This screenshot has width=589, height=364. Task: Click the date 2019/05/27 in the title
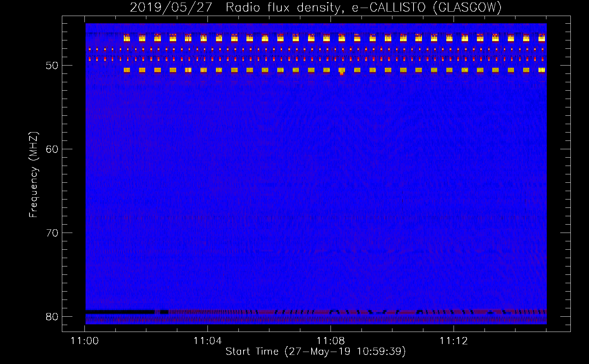coord(171,7)
